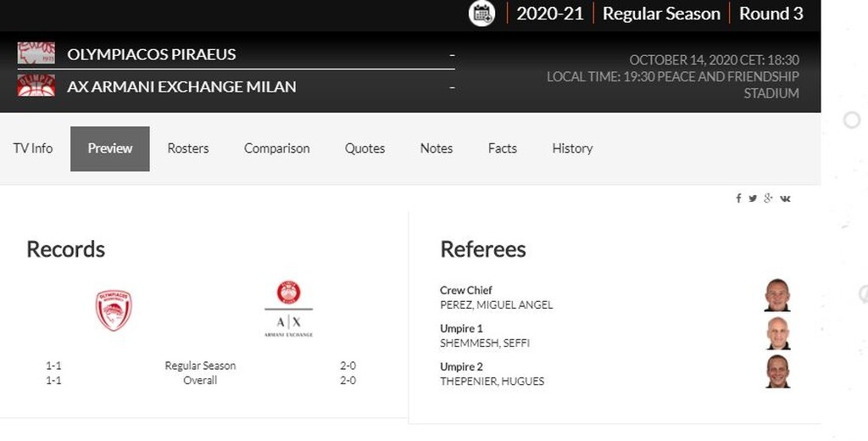
Task: Go to the Notes tab
Action: click(x=437, y=148)
